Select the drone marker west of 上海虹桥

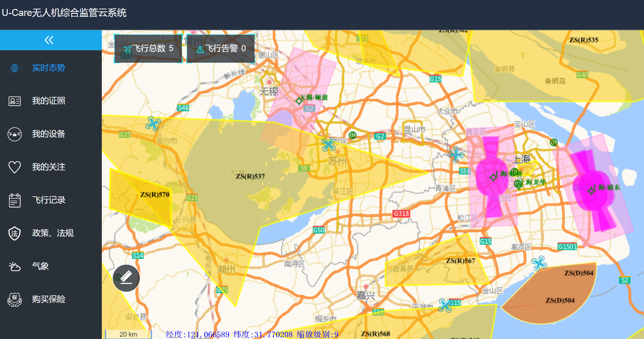click(456, 154)
